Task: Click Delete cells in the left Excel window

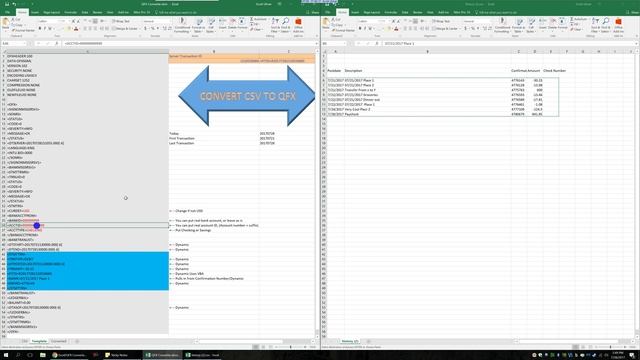Action: [x=232, y=24]
